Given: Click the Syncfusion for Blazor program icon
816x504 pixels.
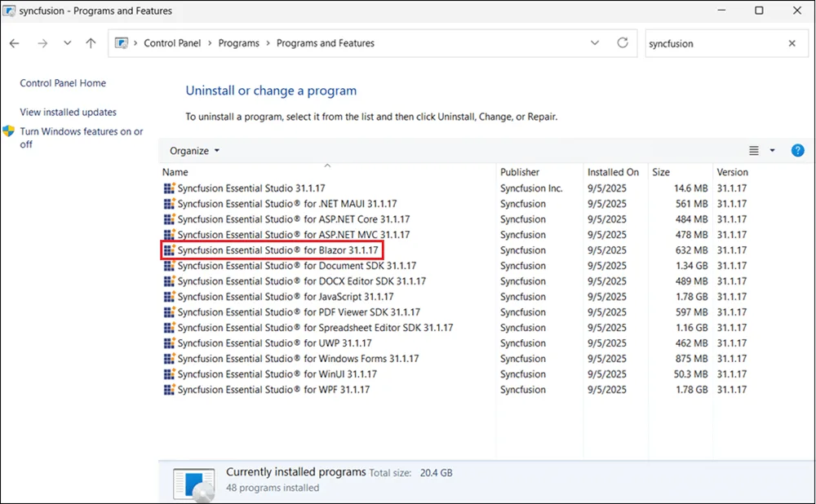Looking at the screenshot, I should pos(169,250).
